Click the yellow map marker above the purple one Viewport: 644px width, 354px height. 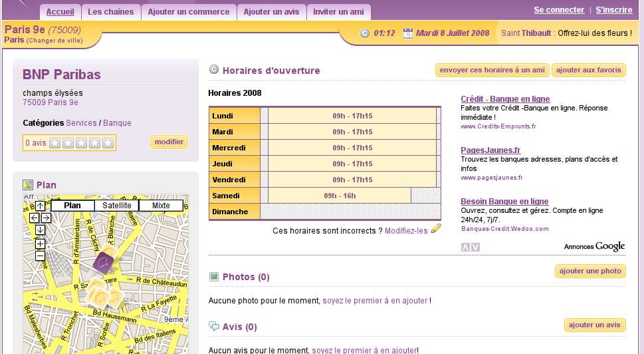[109, 249]
